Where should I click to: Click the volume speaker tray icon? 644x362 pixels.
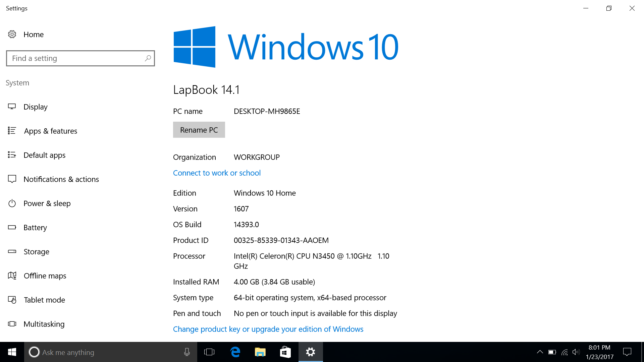tap(576, 352)
